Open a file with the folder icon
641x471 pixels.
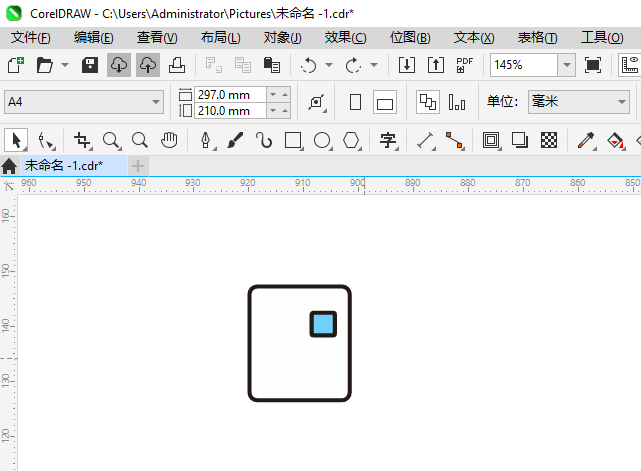[x=45, y=65]
